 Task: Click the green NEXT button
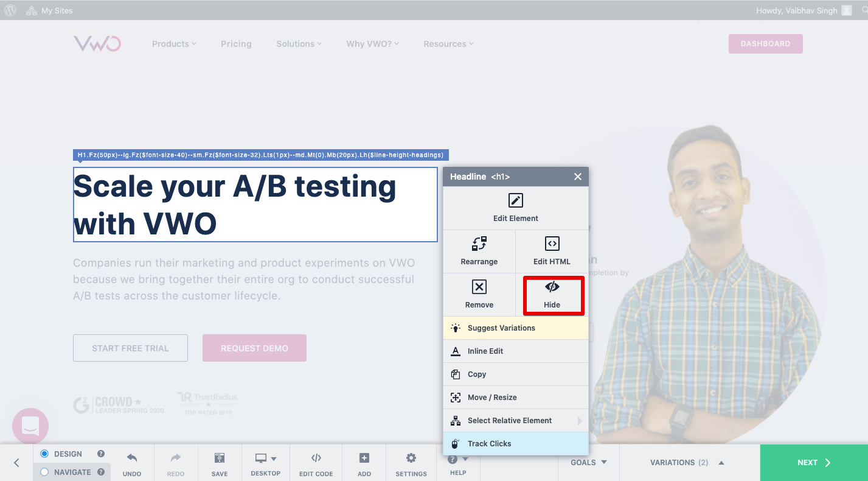pos(814,463)
